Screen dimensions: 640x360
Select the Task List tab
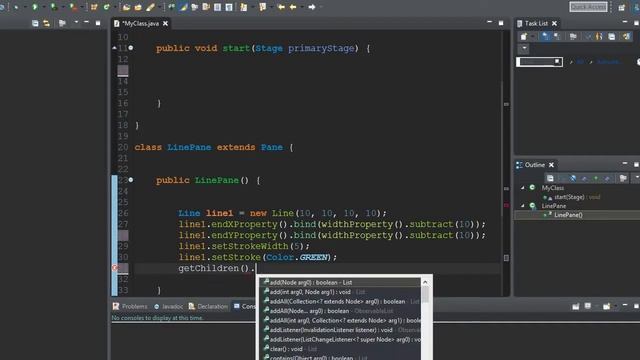tap(536, 24)
